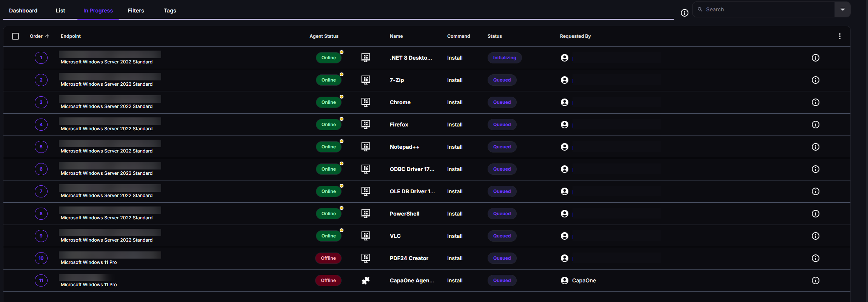
Task: Click the package type icon in the Firefox row
Action: pyautogui.click(x=366, y=125)
